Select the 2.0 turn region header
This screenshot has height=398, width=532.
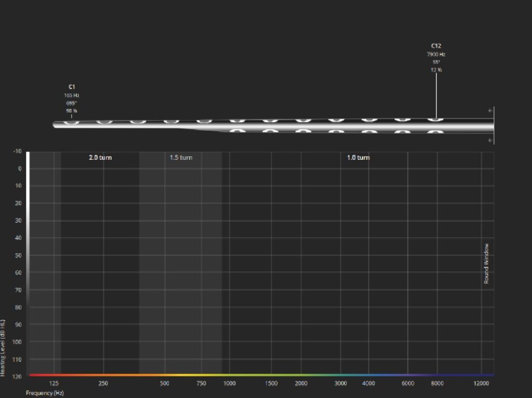tap(100, 157)
